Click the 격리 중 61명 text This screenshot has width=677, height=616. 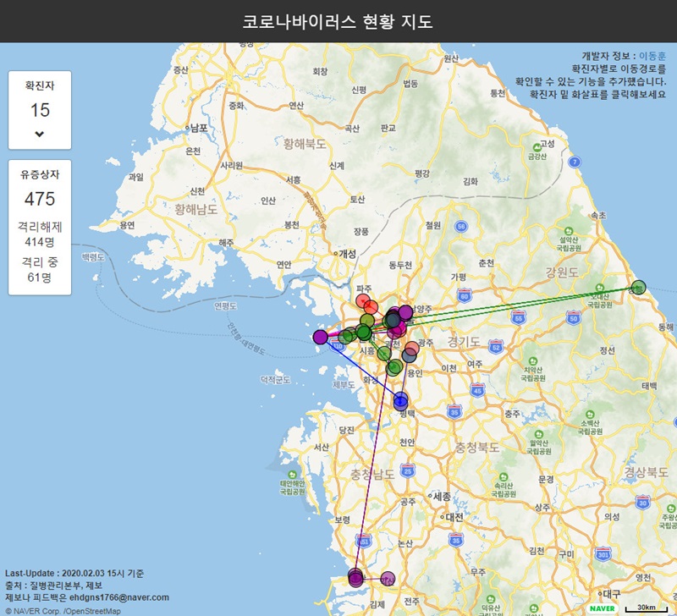point(40,269)
